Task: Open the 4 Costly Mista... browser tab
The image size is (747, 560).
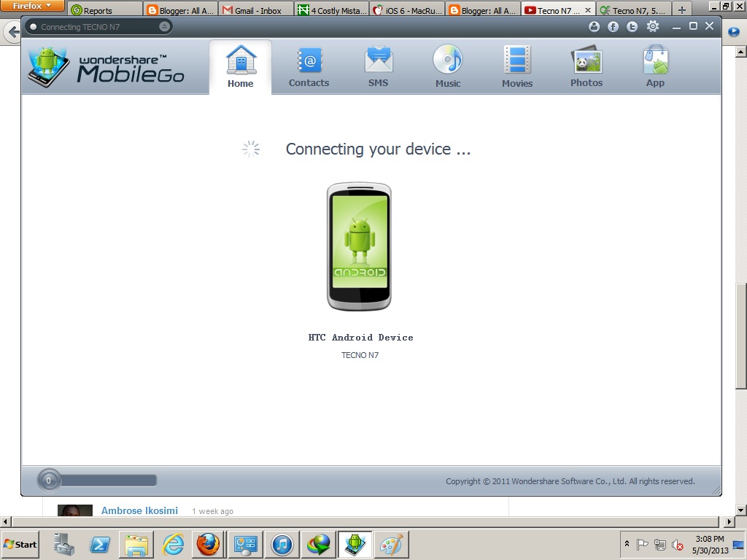Action: [332, 10]
